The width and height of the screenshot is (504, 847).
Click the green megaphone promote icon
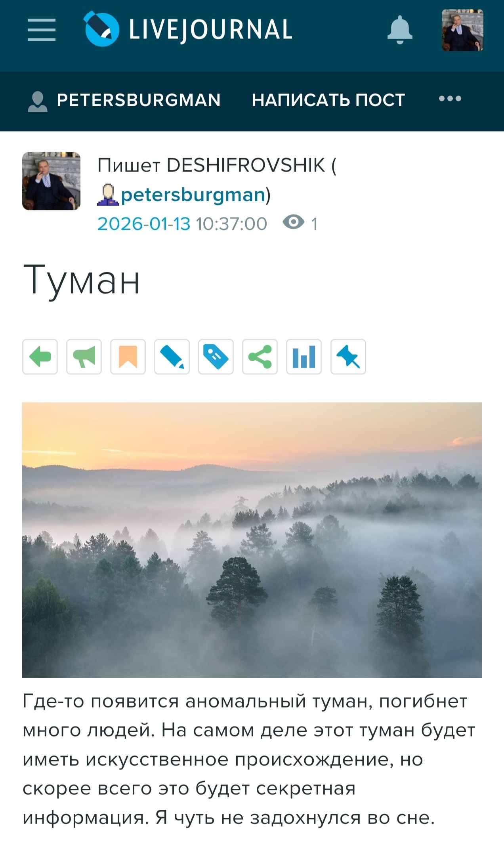(x=84, y=357)
